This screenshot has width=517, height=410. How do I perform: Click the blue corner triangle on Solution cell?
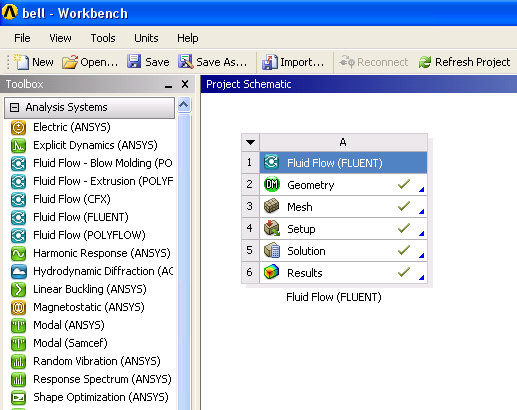click(421, 255)
